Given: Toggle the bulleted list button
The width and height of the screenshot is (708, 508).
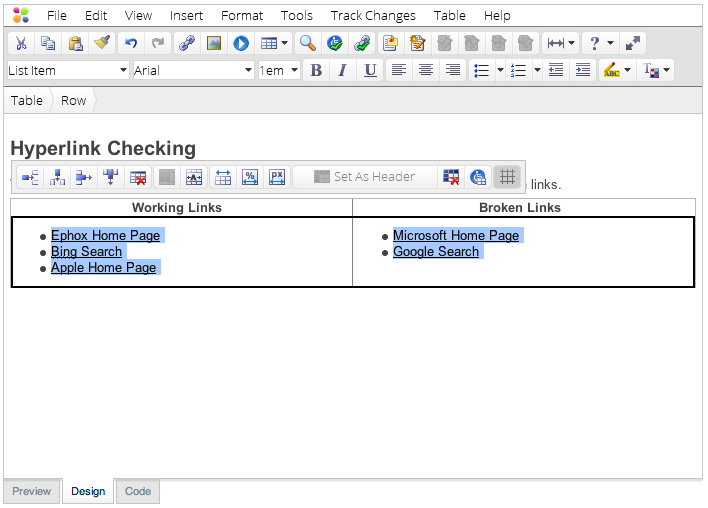Looking at the screenshot, I should tap(482, 70).
